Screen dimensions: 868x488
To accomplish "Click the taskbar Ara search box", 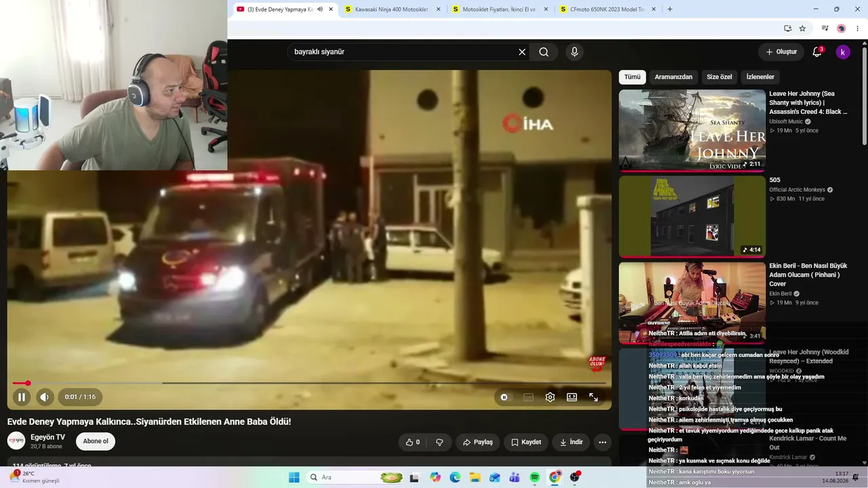I will [x=356, y=477].
